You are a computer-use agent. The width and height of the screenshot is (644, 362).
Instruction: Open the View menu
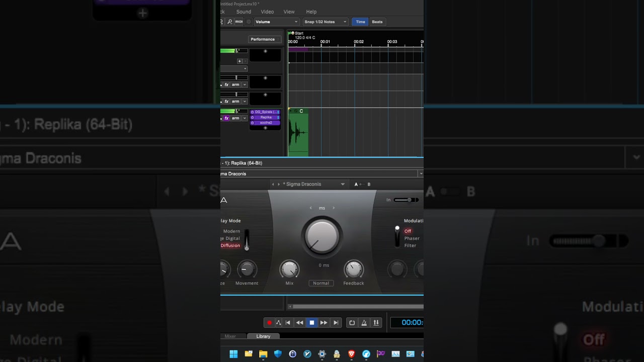click(x=289, y=12)
